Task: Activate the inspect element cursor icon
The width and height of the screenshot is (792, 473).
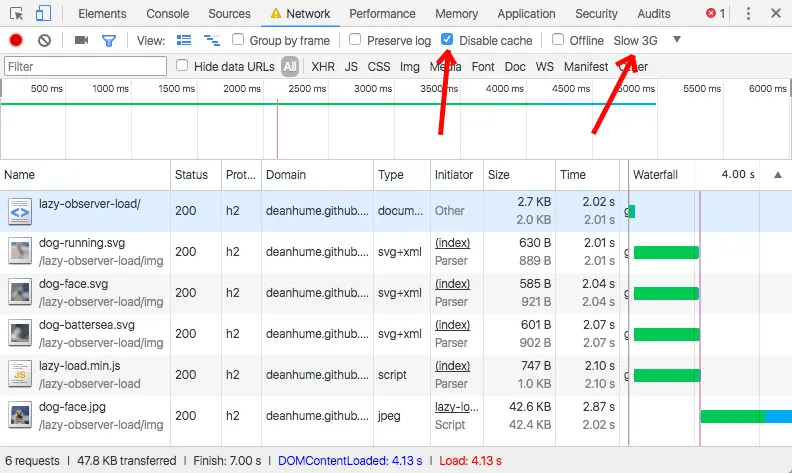Action: 16,13
